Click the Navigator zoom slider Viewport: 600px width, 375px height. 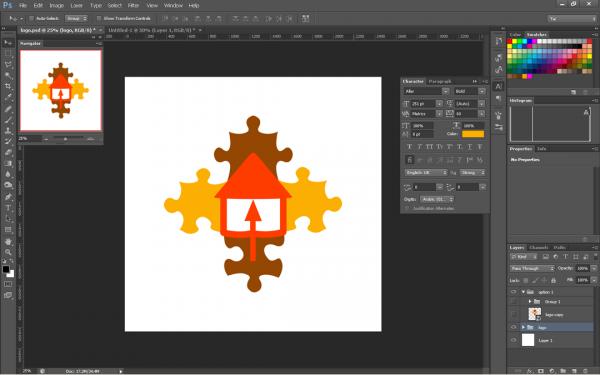point(65,139)
